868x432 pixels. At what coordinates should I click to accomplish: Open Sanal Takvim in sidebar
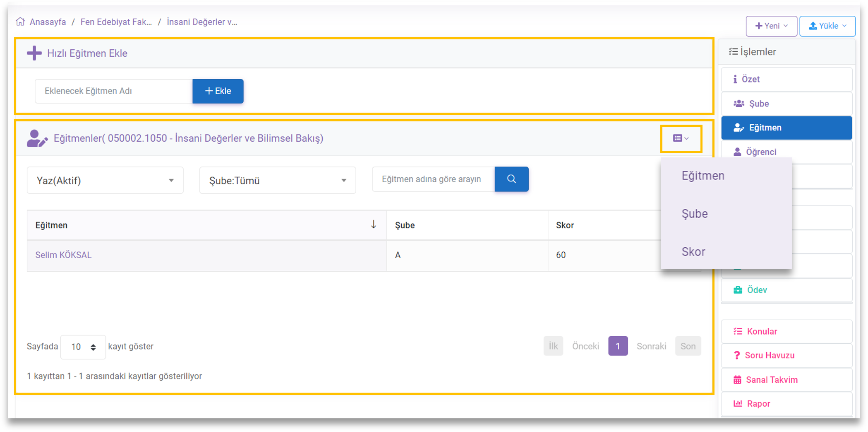[771, 379]
